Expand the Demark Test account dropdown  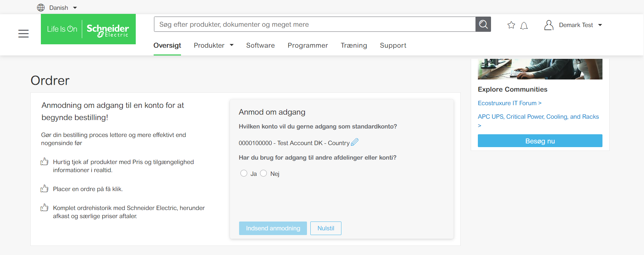(x=600, y=25)
